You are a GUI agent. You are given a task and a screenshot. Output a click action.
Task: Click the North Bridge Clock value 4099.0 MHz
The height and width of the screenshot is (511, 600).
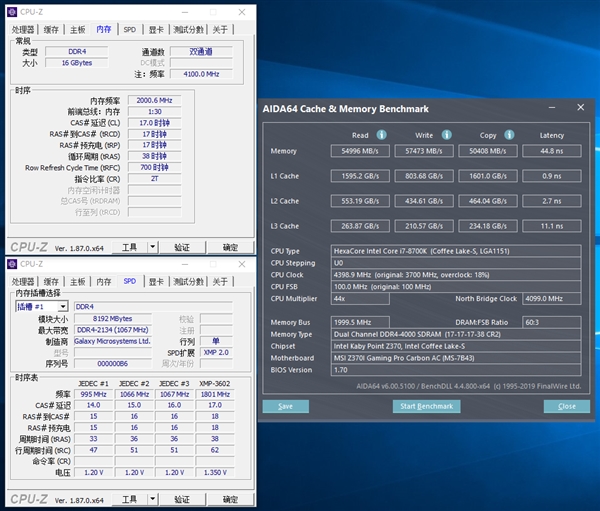click(x=552, y=299)
